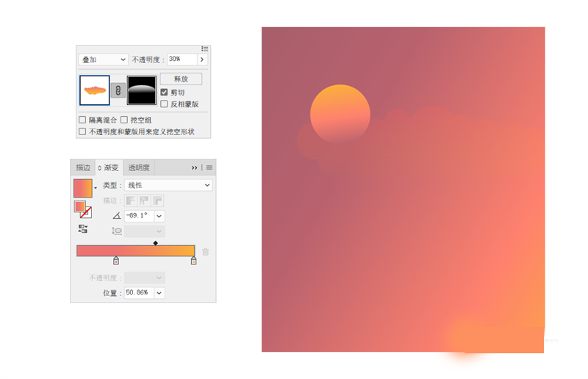Click the second stroke gradient option icon
Screen dimensions: 588x379
[144, 201]
